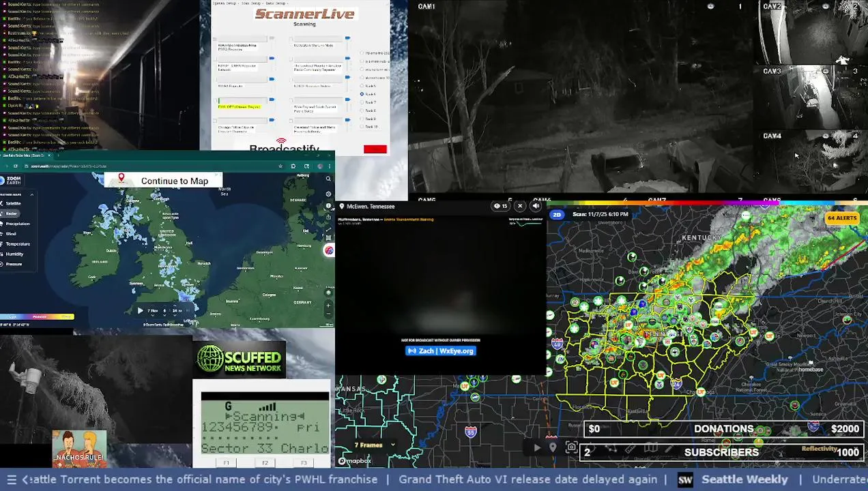Mute the McEwen, Tennessee camera feed
Image resolution: width=868 pixels, height=491 pixels.
click(536, 206)
